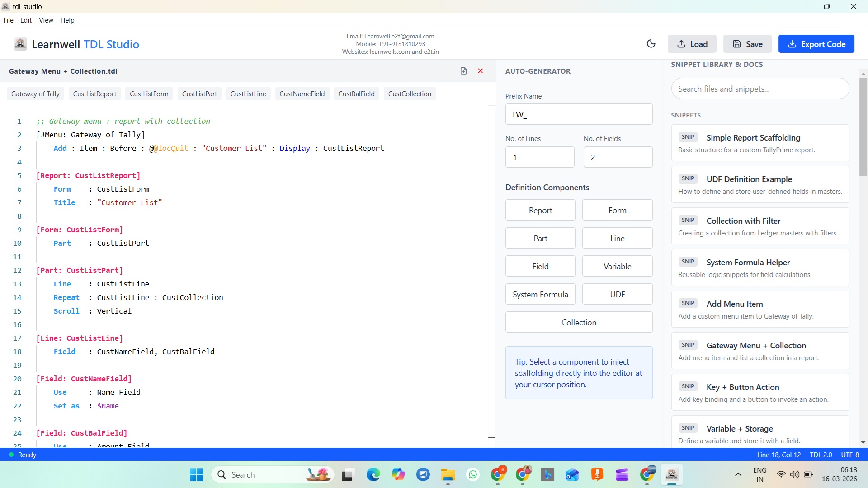The image size is (868, 488).
Task: Select the CustCollection tab
Action: (x=410, y=94)
